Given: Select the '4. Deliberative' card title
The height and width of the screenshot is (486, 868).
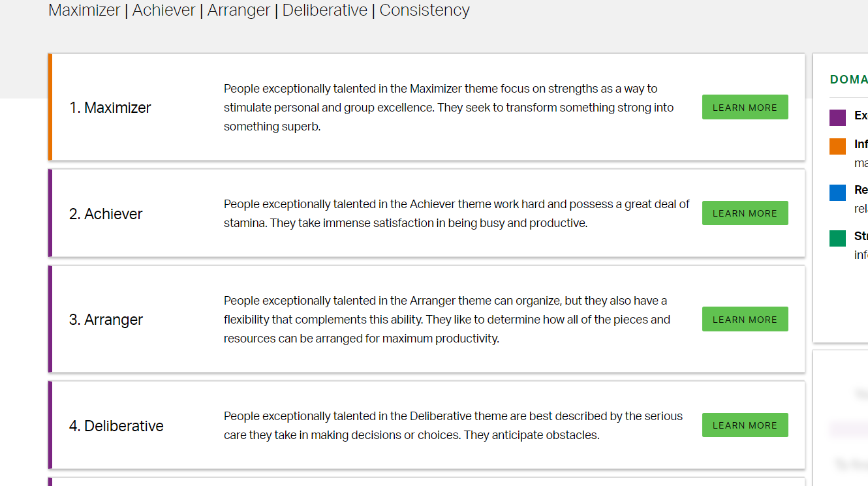Looking at the screenshot, I should click(117, 426).
